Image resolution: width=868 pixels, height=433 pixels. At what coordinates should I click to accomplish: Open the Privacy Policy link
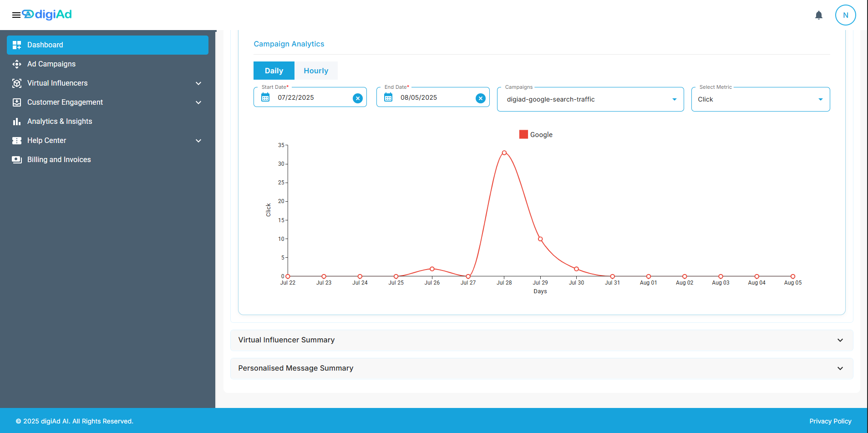(x=830, y=421)
